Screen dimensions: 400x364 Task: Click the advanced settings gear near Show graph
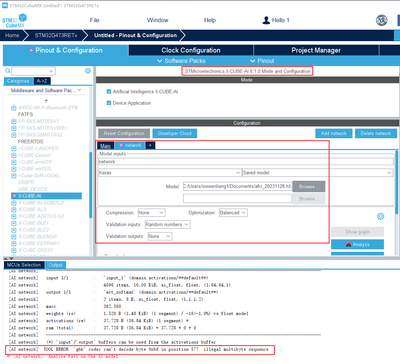tap(380, 216)
